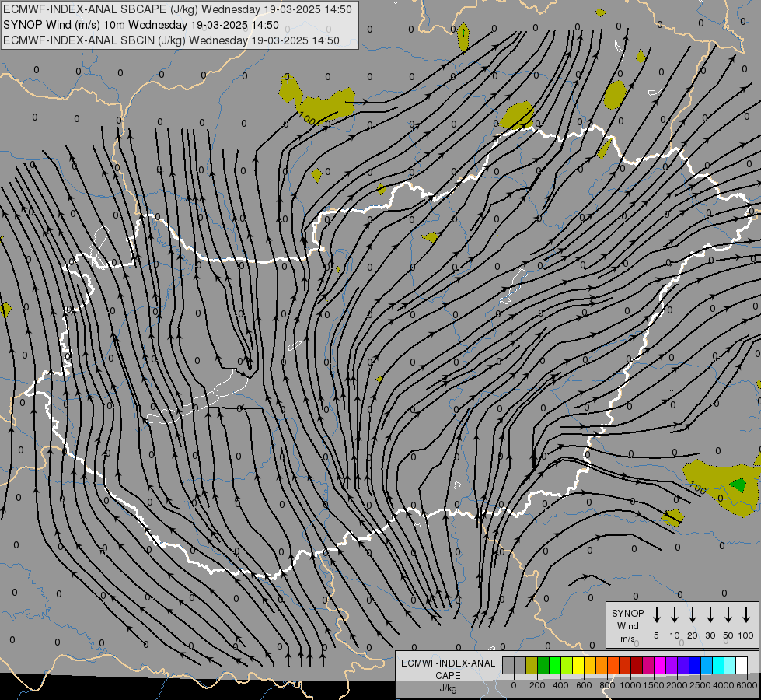Click the 400 tick label on the color scale

[x=560, y=685]
